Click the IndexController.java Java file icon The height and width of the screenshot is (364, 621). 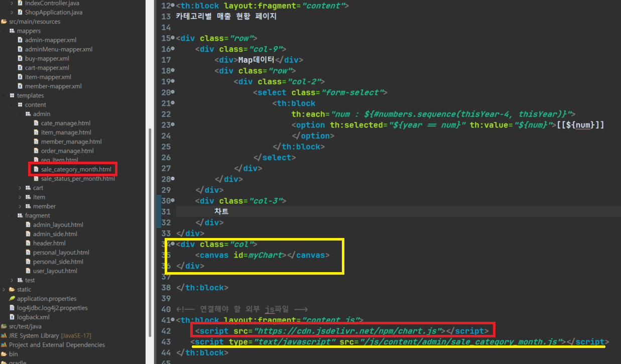(x=20, y=3)
